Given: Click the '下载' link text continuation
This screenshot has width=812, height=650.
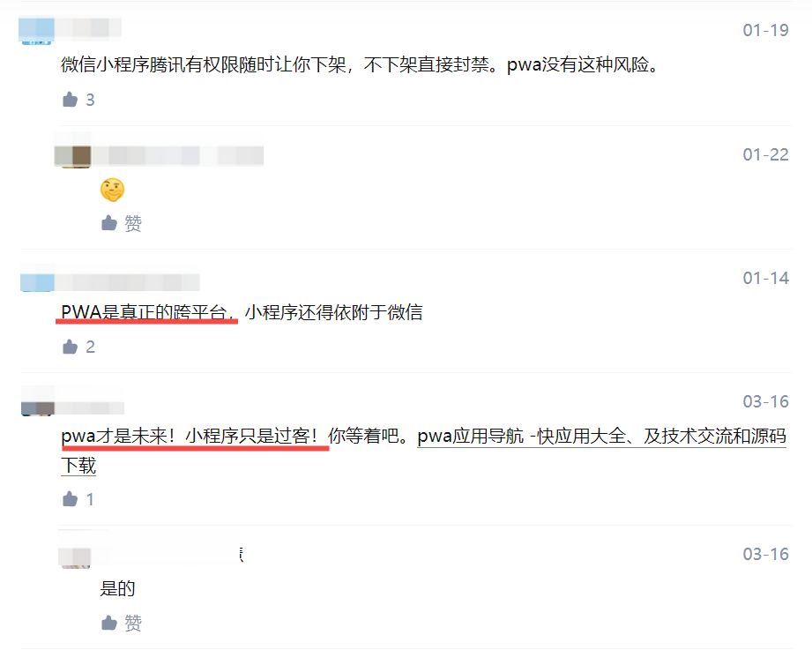Looking at the screenshot, I should tap(78, 466).
